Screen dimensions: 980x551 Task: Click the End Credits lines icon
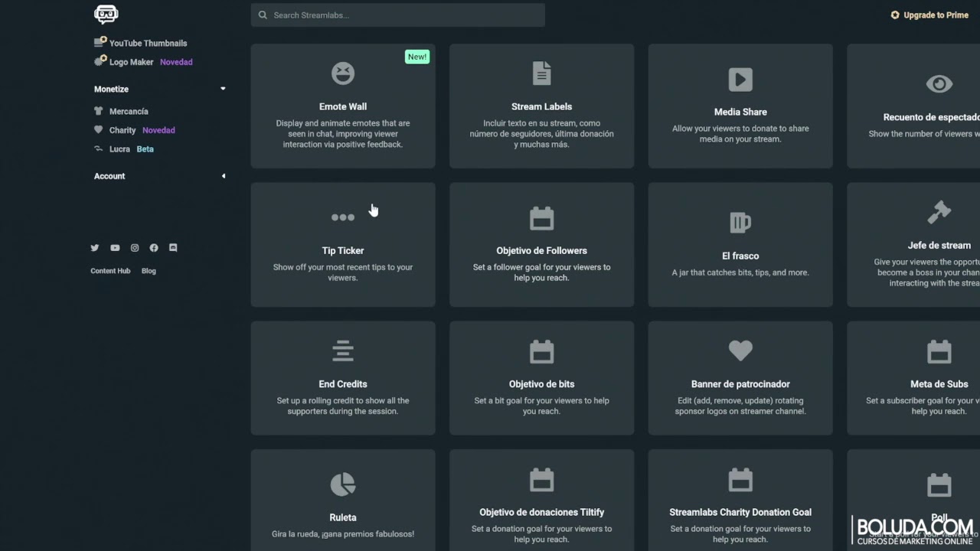pyautogui.click(x=343, y=350)
